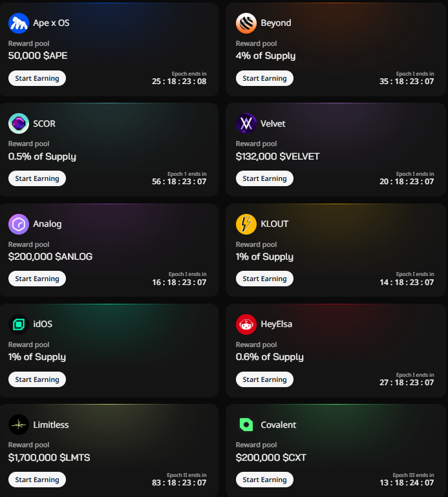Click the HeyElsa red logo icon

(x=246, y=324)
